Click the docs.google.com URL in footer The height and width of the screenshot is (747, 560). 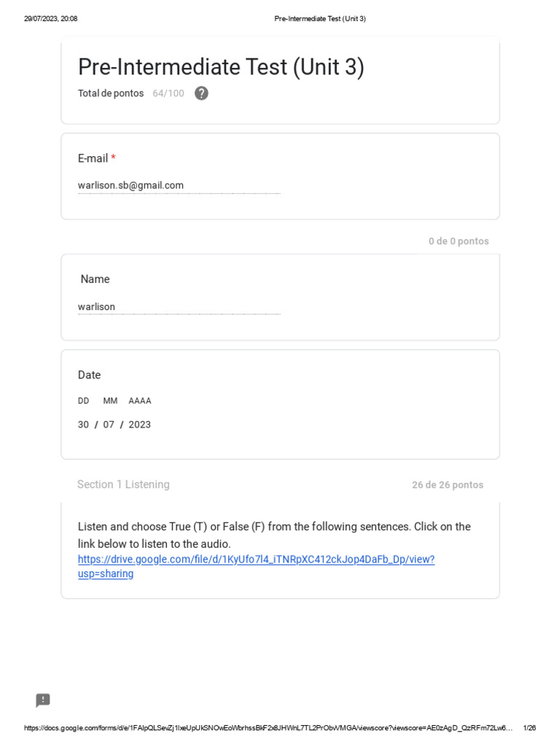click(x=268, y=728)
